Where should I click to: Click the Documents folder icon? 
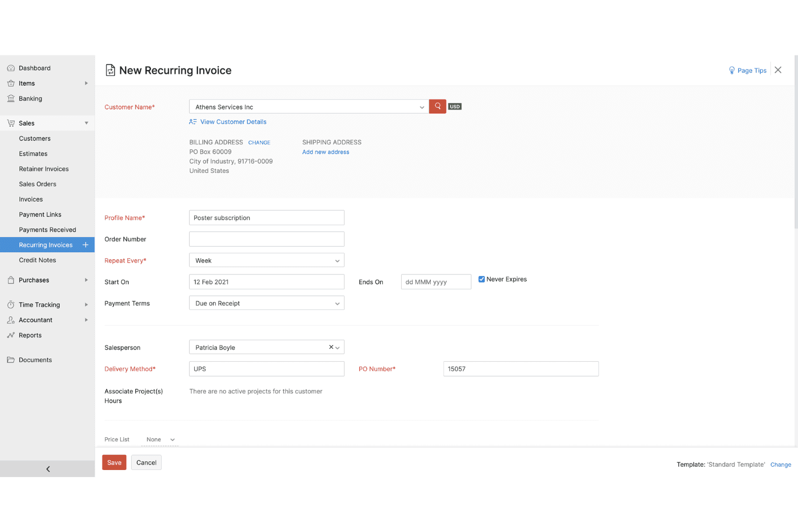11,360
